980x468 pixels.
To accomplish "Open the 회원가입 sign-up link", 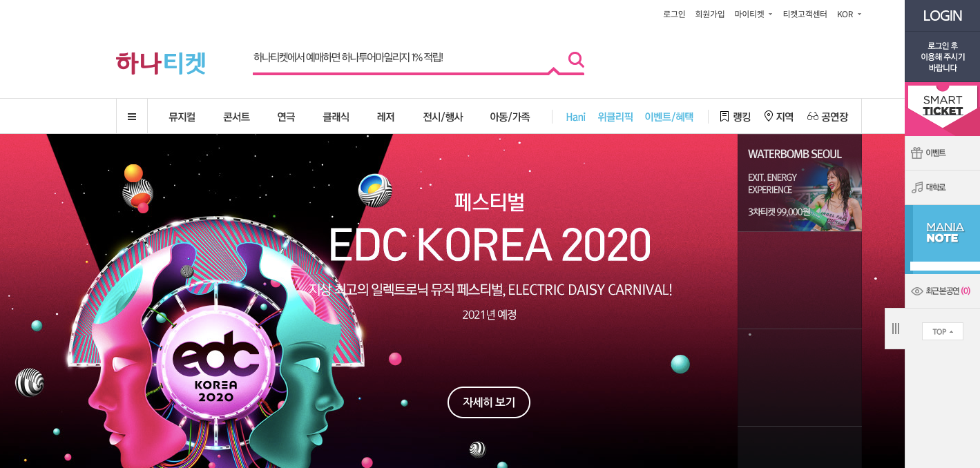I will (710, 14).
